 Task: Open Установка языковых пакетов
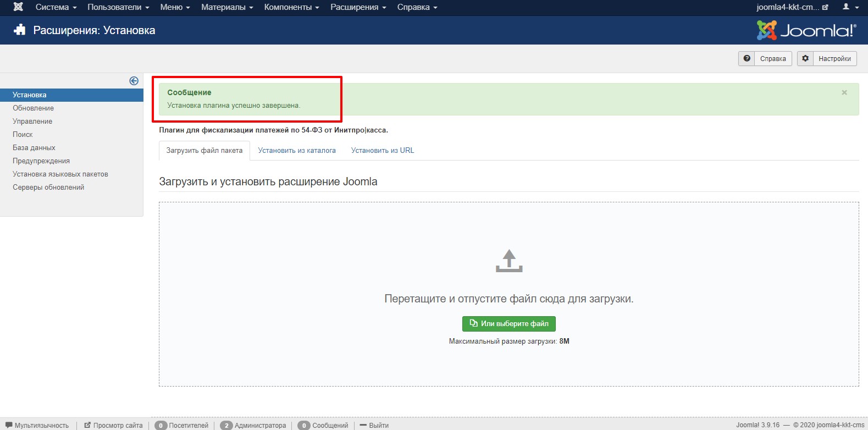tap(60, 174)
